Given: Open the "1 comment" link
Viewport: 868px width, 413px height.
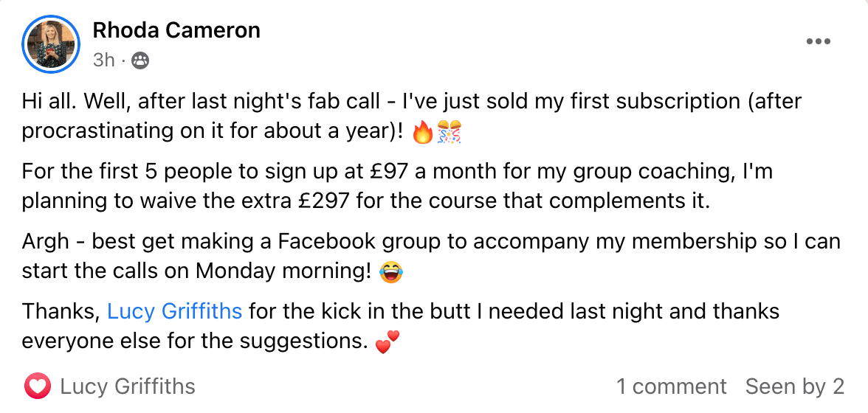Looking at the screenshot, I should click(672, 386).
